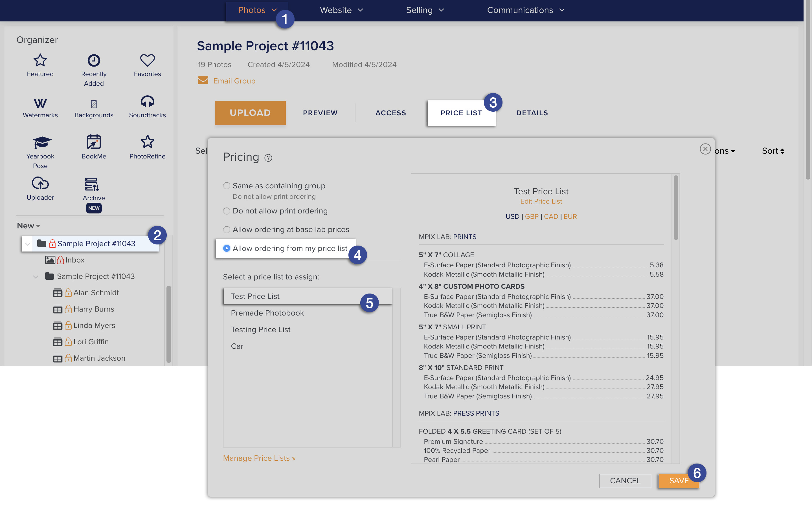Image resolution: width=812 pixels, height=505 pixels.
Task: Open the Featured star icon
Action: click(x=40, y=60)
